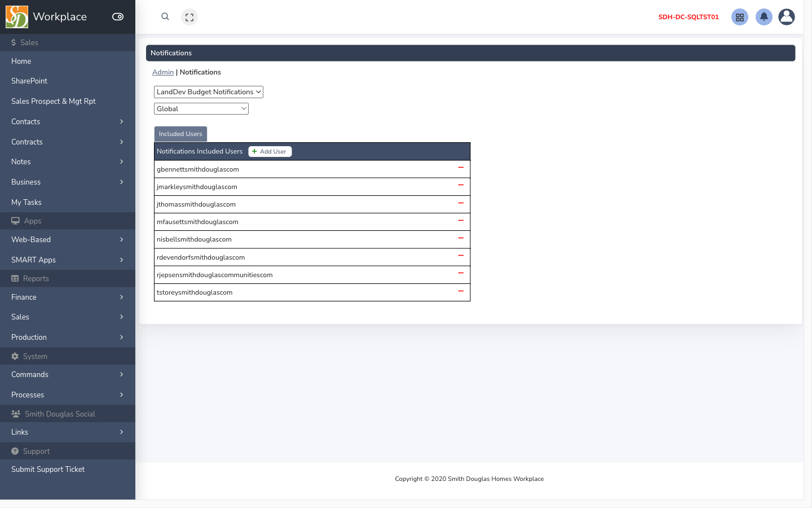812x508 pixels.
Task: Remove user nisbellsmithdouglascom
Action: point(461,238)
